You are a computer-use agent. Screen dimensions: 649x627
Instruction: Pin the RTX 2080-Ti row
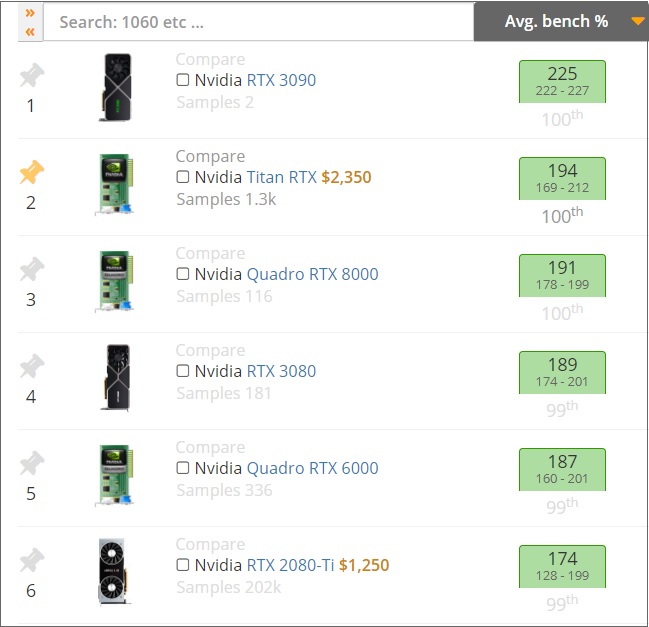coord(31,560)
